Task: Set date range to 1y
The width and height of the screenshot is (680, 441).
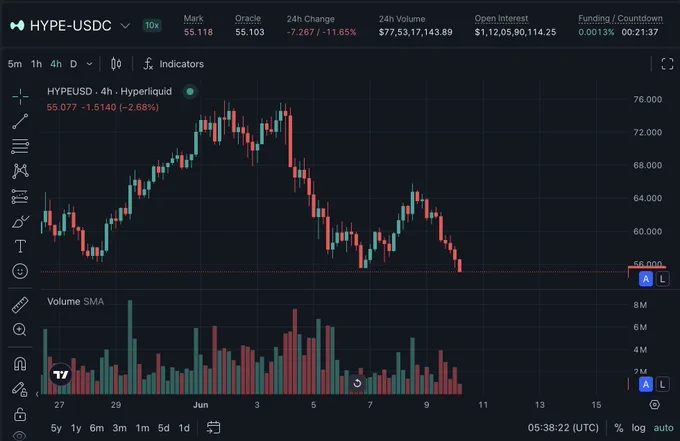Action: click(x=76, y=428)
